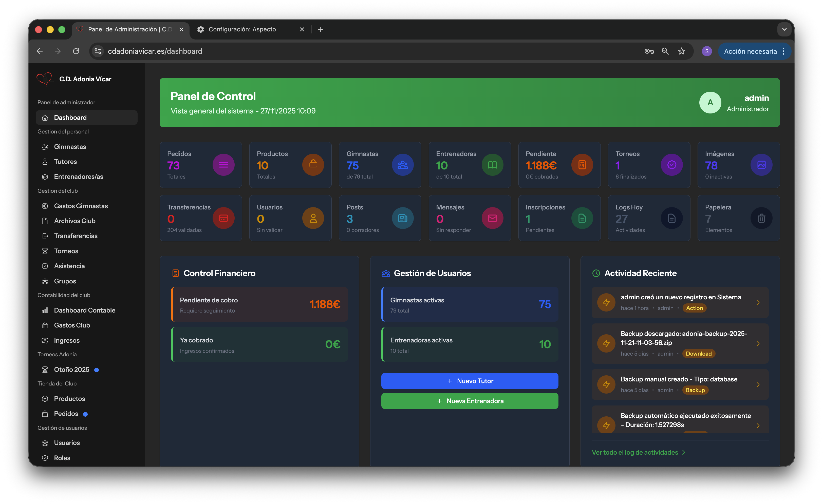Bookmark this page with the star icon
This screenshot has width=823, height=504.
(681, 51)
